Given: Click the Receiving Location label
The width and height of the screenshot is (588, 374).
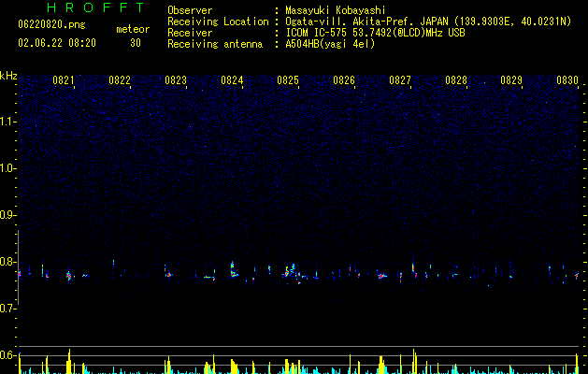Looking at the screenshot, I should [218, 22].
